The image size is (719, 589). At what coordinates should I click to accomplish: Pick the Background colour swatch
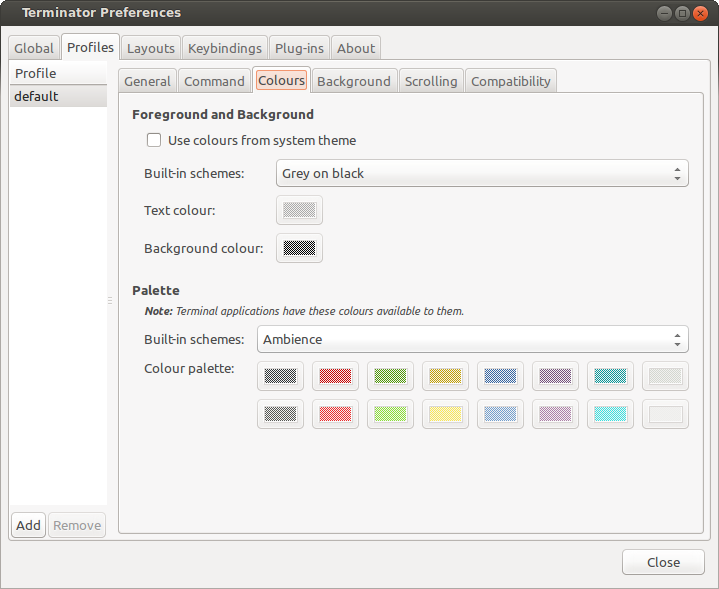299,248
